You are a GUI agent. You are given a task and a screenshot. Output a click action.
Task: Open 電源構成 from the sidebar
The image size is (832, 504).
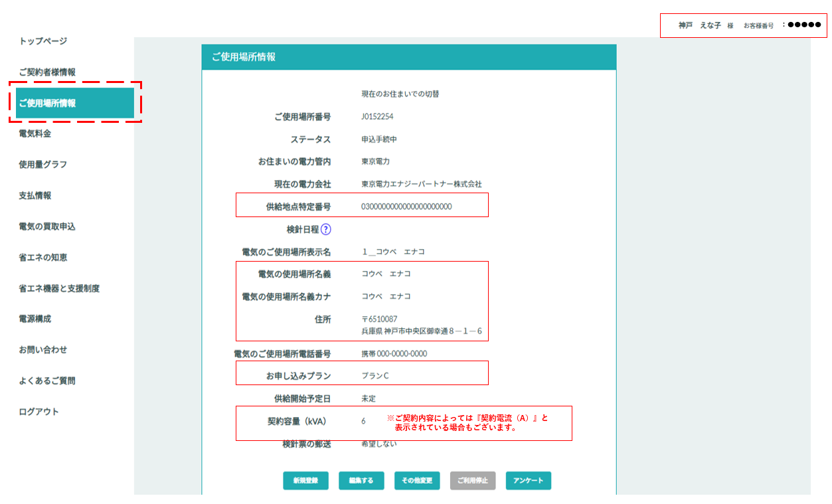(35, 319)
